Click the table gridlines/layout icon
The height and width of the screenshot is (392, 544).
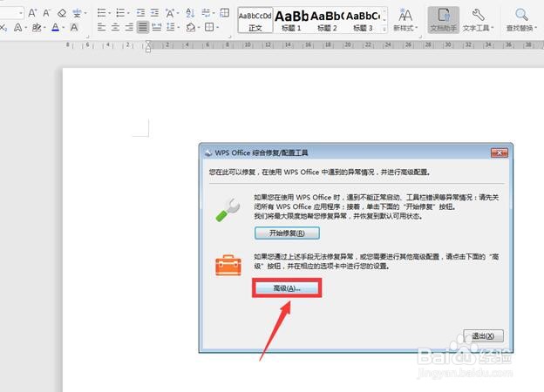[x=225, y=13]
